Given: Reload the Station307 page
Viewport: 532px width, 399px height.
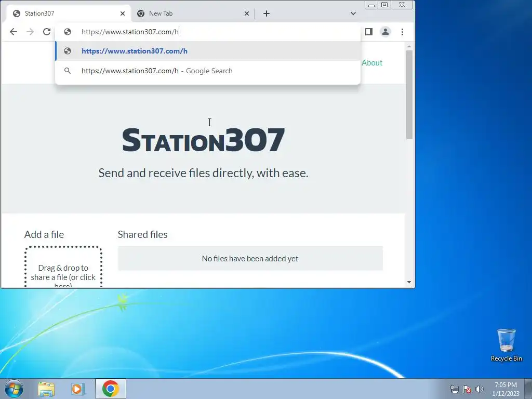Looking at the screenshot, I should [47, 32].
